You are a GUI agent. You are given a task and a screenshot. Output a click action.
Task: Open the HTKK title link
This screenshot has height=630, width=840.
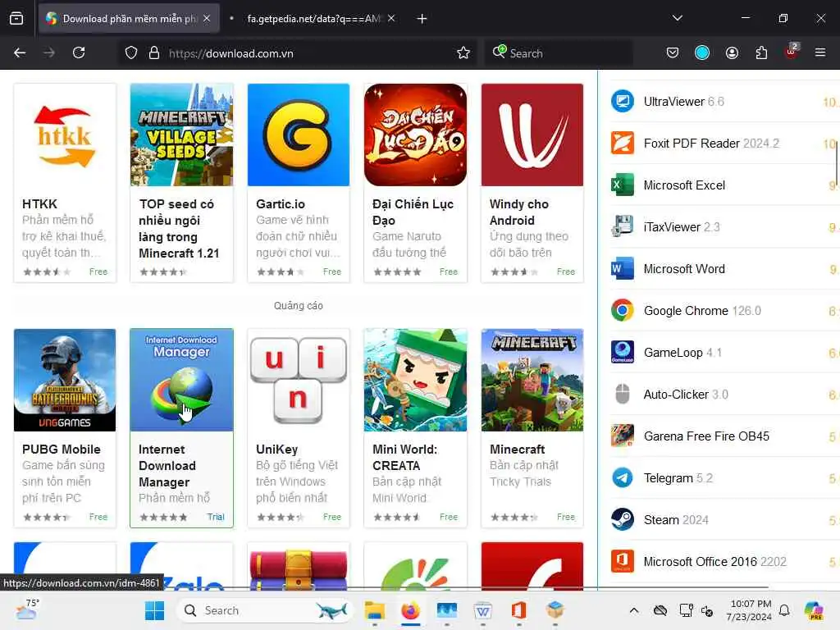pos(39,204)
